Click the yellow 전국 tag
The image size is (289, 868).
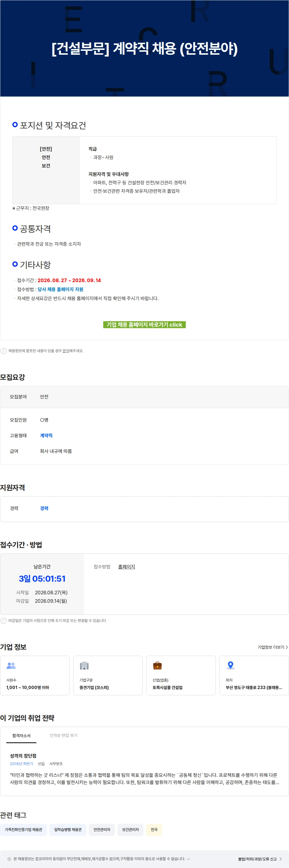(154, 830)
